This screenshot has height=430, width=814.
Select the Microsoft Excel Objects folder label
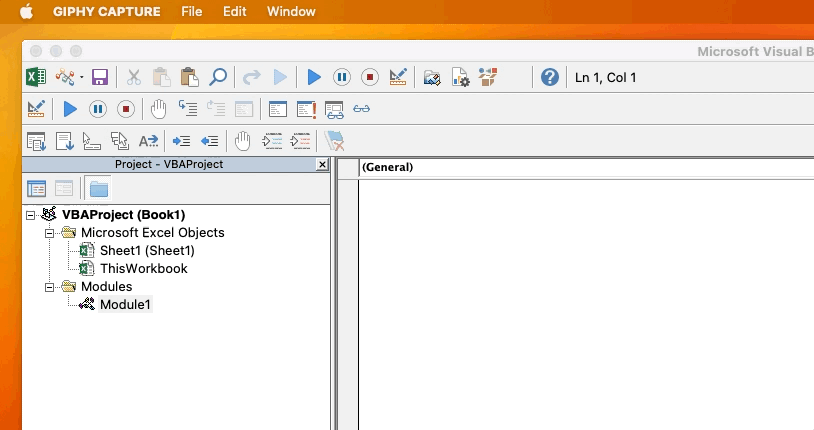click(153, 233)
